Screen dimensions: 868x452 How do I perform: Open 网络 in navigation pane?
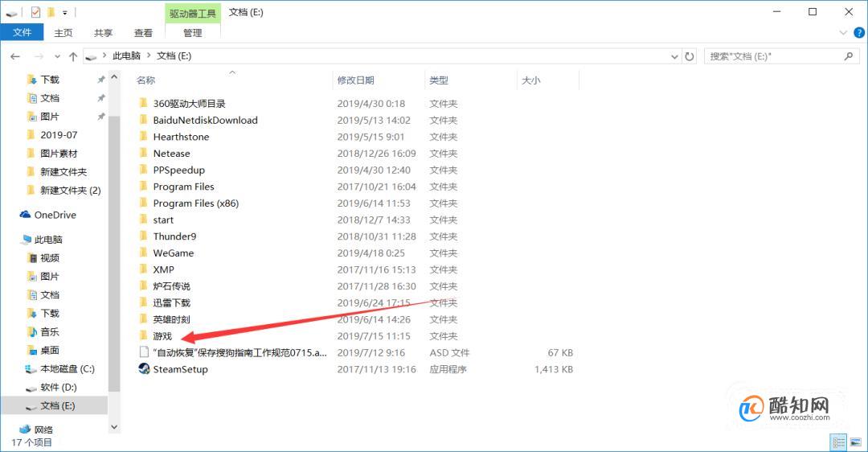pos(43,429)
